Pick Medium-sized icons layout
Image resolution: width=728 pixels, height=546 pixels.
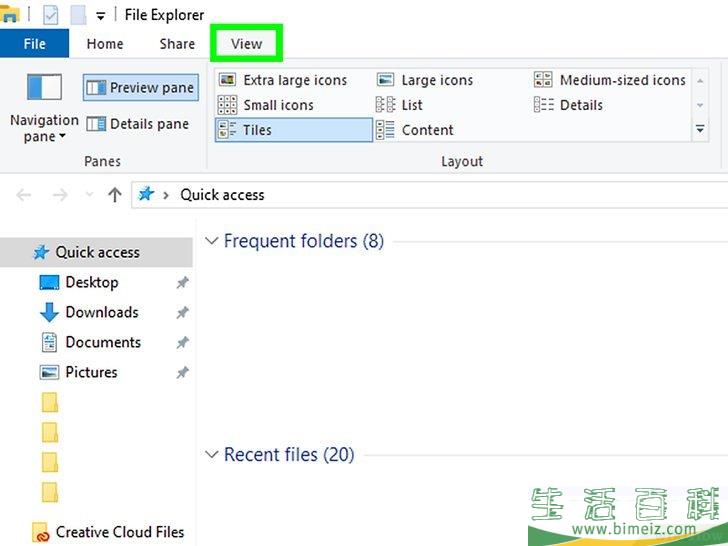611,80
